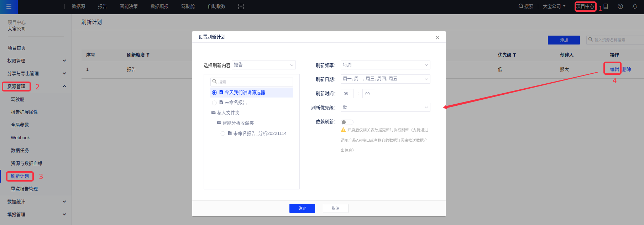Close the 设置刷新计划 dialog
644x225 pixels.
coord(438,38)
